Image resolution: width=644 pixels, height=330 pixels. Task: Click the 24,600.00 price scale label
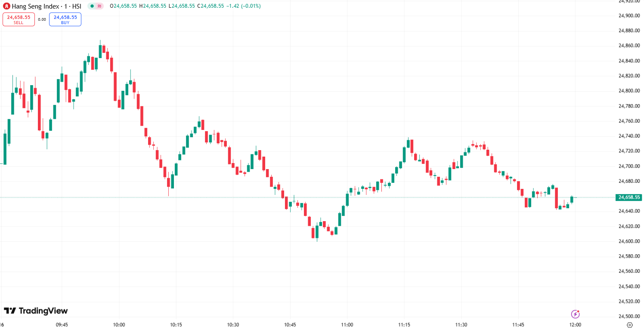click(x=629, y=241)
